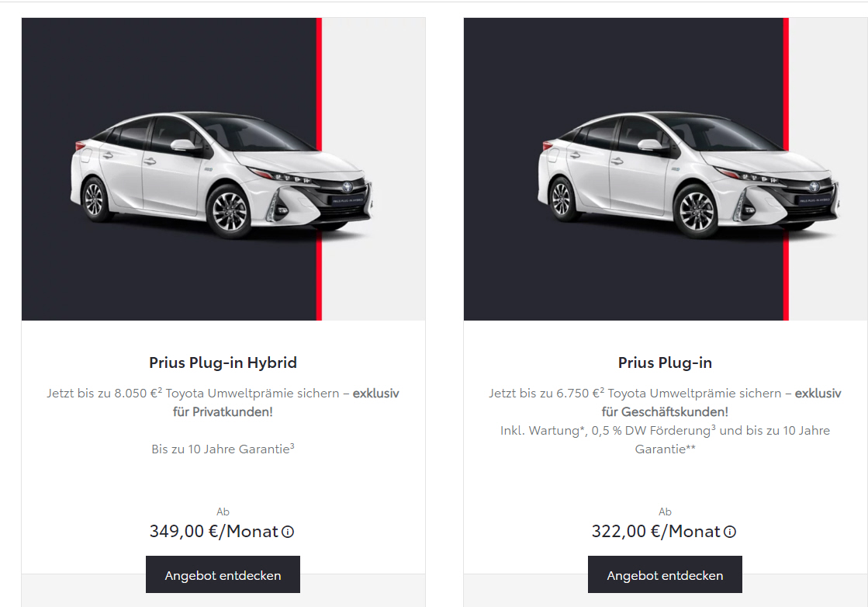Viewport: 868px width, 607px height.
Task: Click the 8.050 € Toyota Umweltprämie text
Action: click(x=227, y=394)
